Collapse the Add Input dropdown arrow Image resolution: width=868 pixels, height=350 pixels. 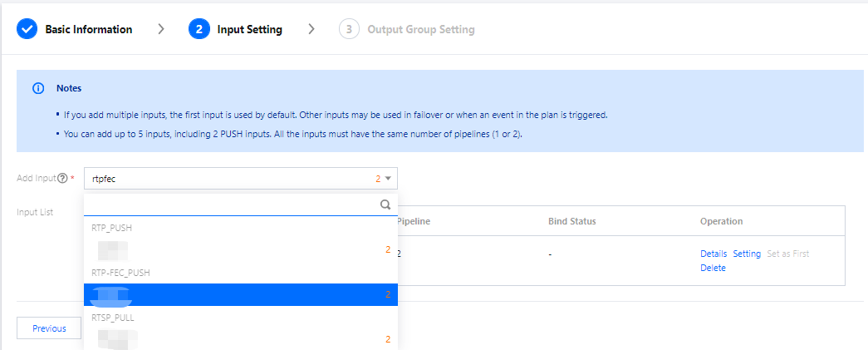[x=388, y=179]
